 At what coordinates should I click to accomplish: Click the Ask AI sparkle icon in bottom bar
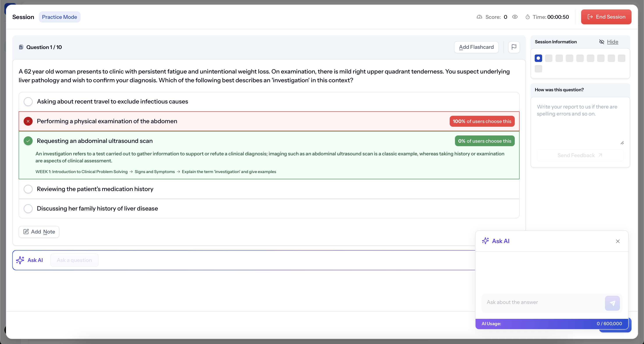pos(20,260)
